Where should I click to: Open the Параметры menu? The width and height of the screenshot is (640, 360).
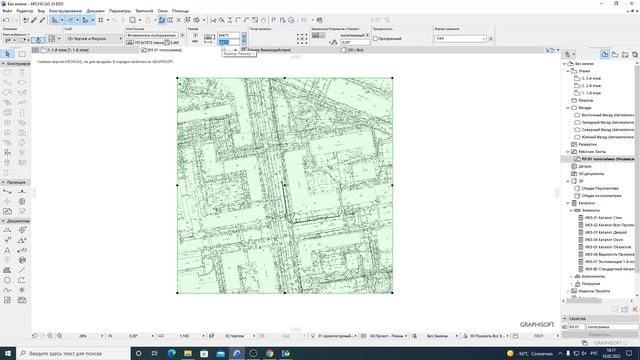coord(120,11)
